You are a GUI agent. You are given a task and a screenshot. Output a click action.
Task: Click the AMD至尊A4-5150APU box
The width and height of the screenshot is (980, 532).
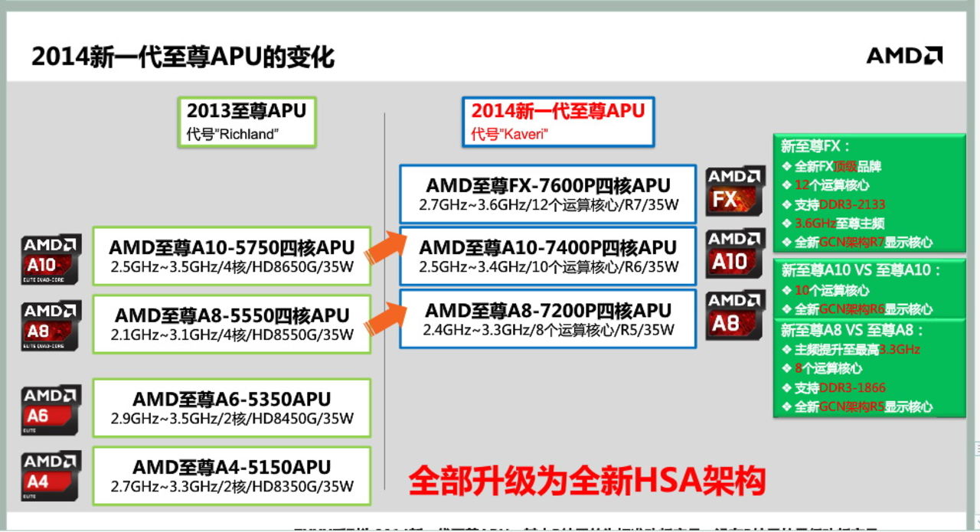(231, 476)
